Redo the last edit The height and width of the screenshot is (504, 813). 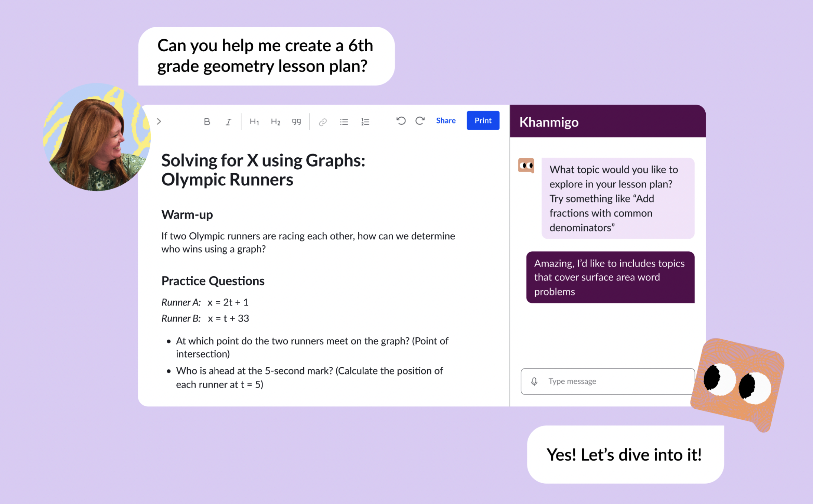coord(420,121)
